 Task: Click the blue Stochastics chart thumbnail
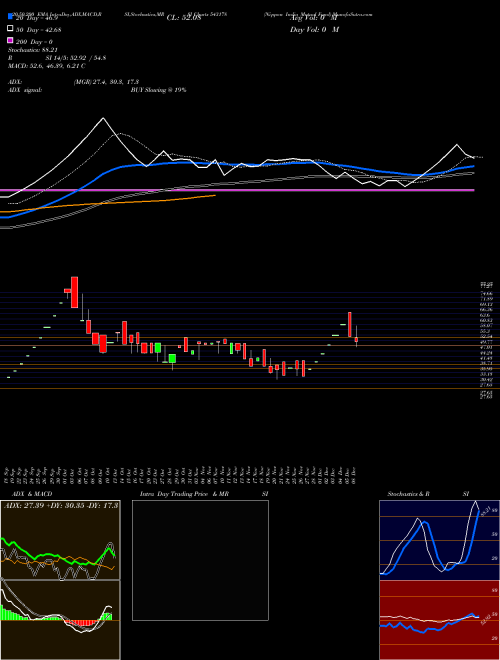439,540
